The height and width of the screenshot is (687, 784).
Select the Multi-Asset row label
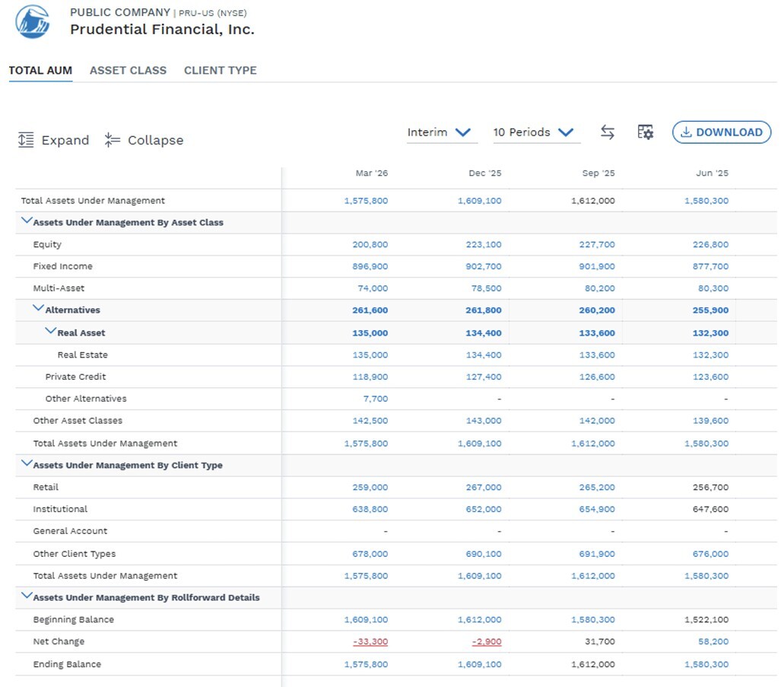pos(59,288)
